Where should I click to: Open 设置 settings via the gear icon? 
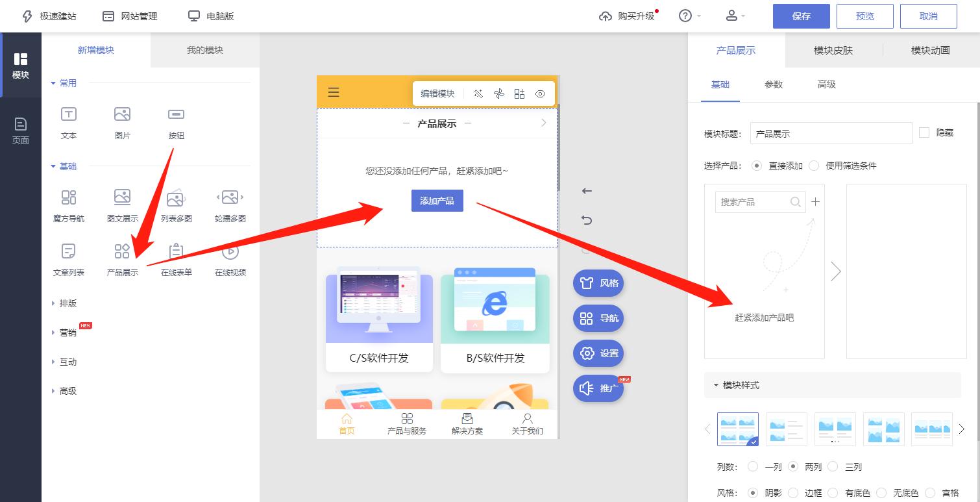tap(597, 353)
